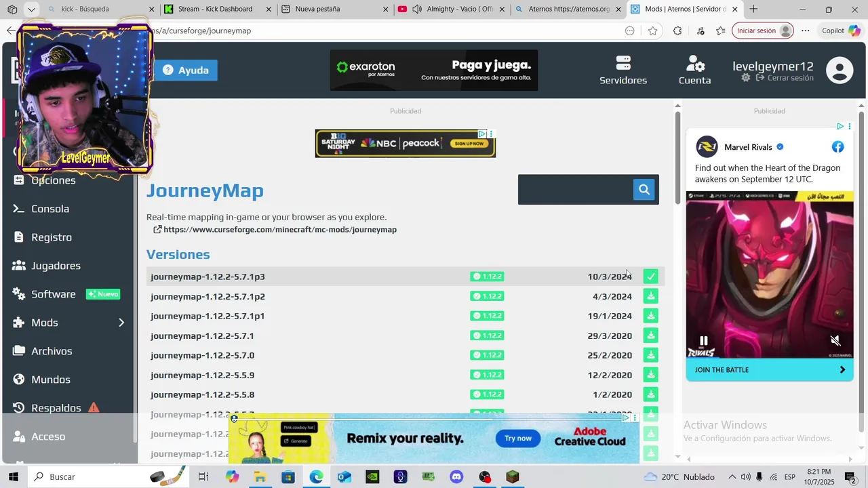Open Cuenta in the header

695,70
